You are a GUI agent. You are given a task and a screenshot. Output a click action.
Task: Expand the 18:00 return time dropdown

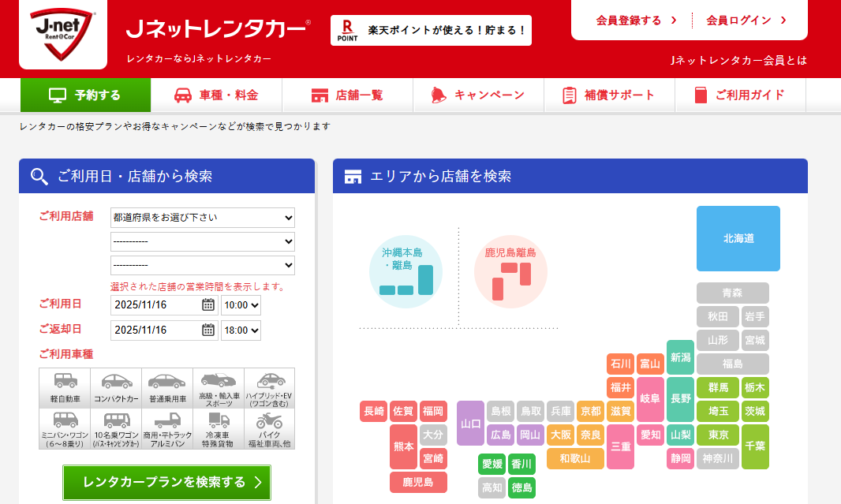pyautogui.click(x=241, y=330)
